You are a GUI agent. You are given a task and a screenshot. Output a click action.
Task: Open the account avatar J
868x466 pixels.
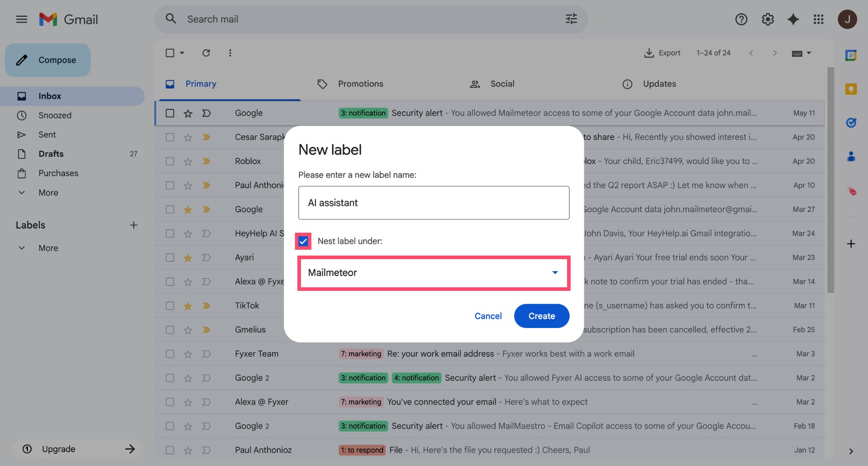(x=847, y=19)
